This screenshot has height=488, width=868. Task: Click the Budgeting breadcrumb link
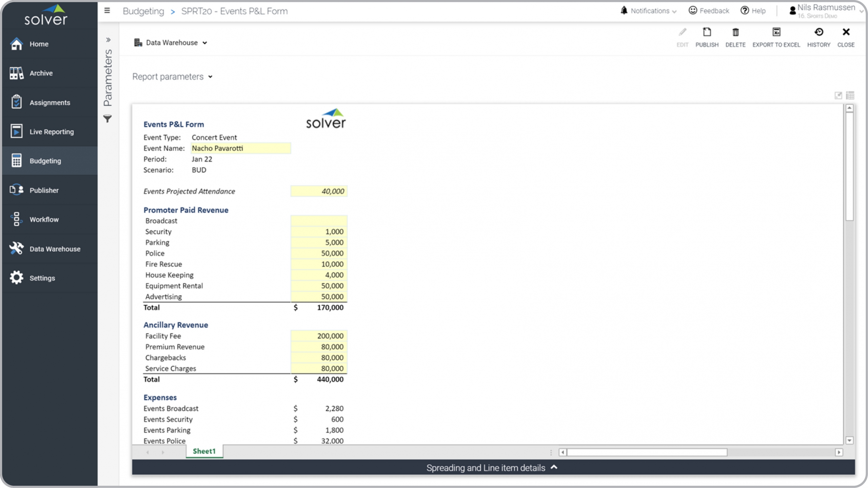pyautogui.click(x=143, y=11)
